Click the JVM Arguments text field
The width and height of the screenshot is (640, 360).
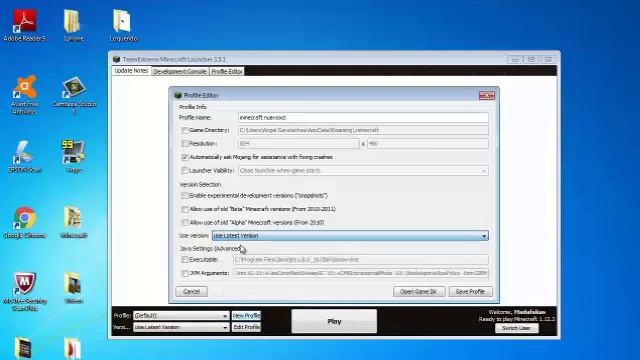[360, 273]
